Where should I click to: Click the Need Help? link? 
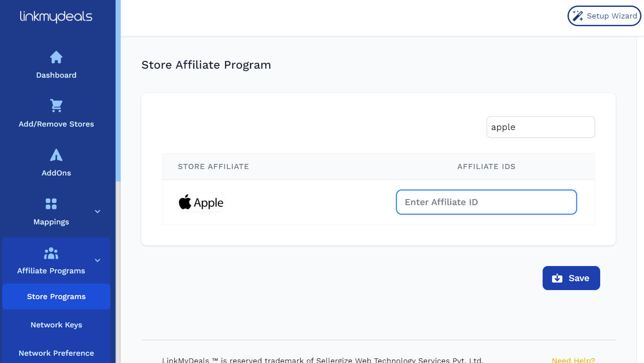tap(573, 360)
